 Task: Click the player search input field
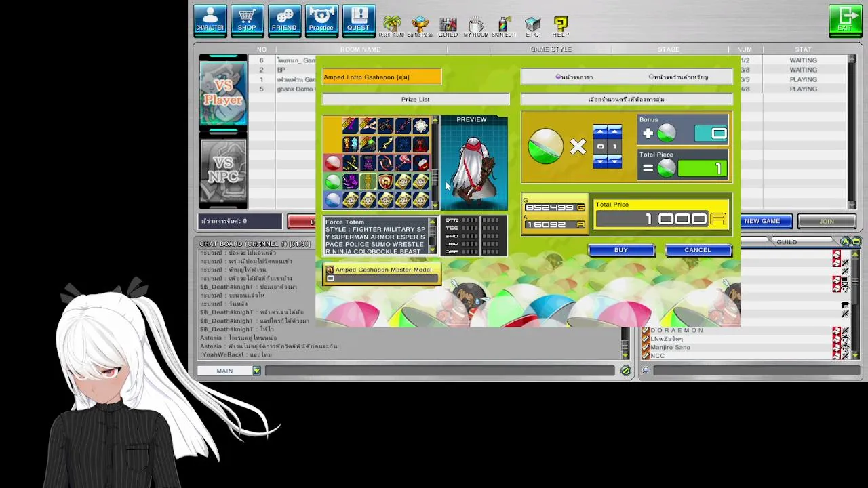pos(756,371)
